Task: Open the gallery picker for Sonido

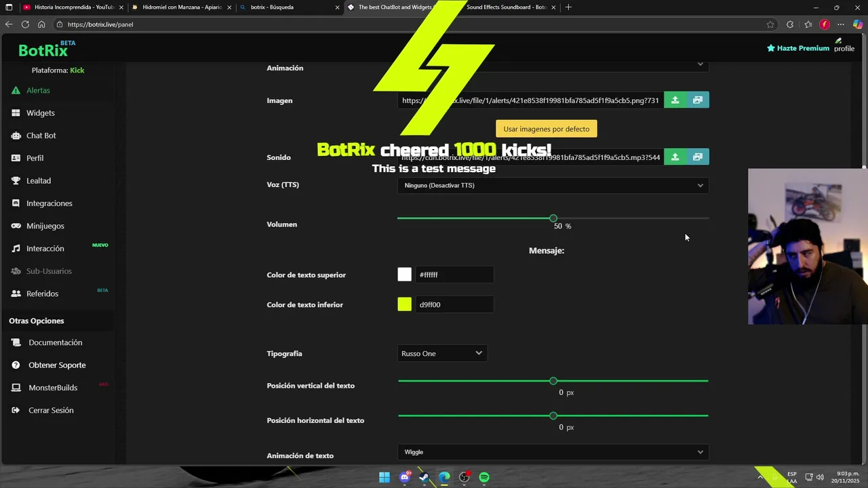Action: 698,157
